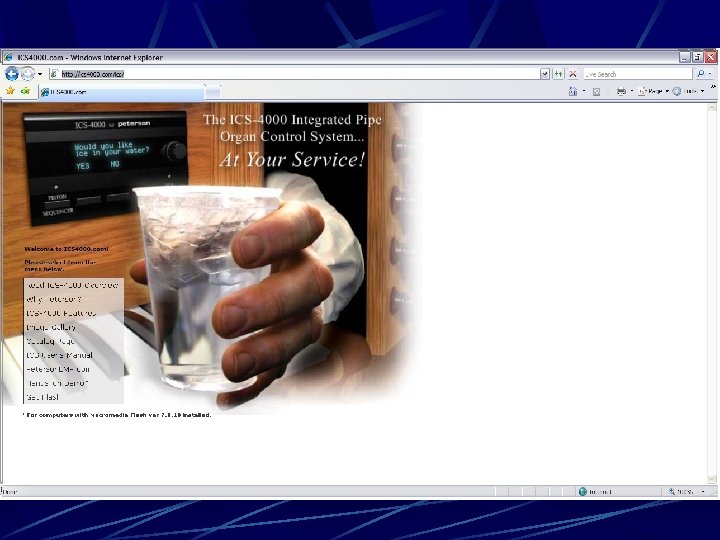The image size is (720, 540).
Task: Click the greyed Forward arrow button
Action: click(28, 73)
